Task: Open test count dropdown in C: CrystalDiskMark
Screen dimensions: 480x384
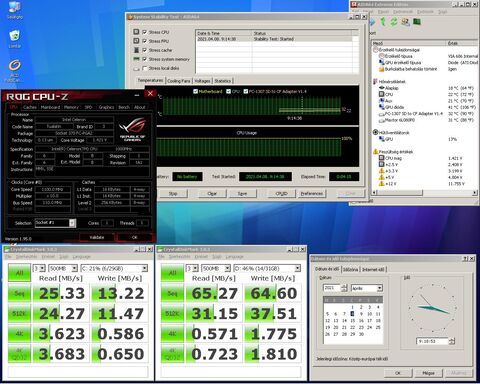Action: [x=42, y=268]
